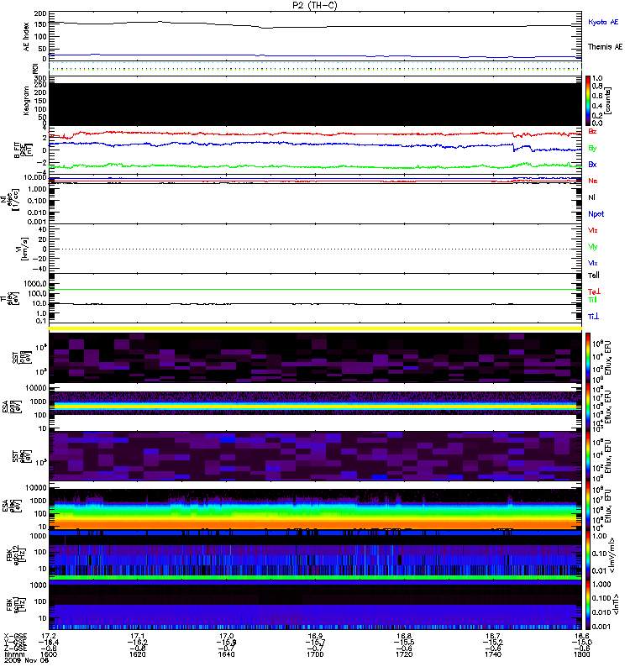
Task: Click the black "Ni" density legend label
Action: click(591, 197)
